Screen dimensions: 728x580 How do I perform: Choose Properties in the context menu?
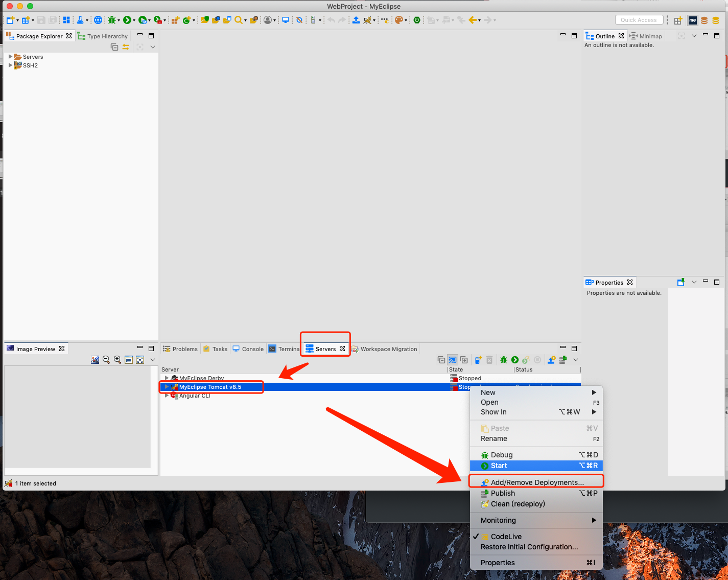click(536, 563)
